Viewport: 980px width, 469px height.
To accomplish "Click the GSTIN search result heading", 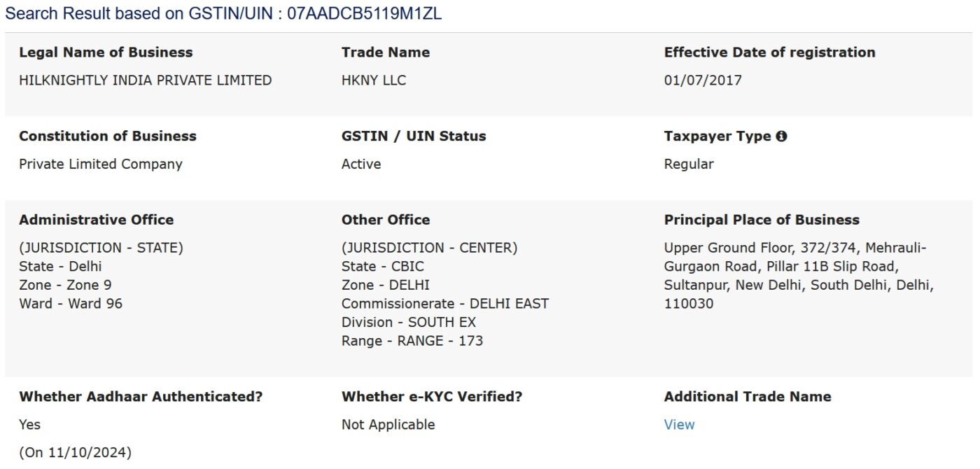I will (223, 14).
